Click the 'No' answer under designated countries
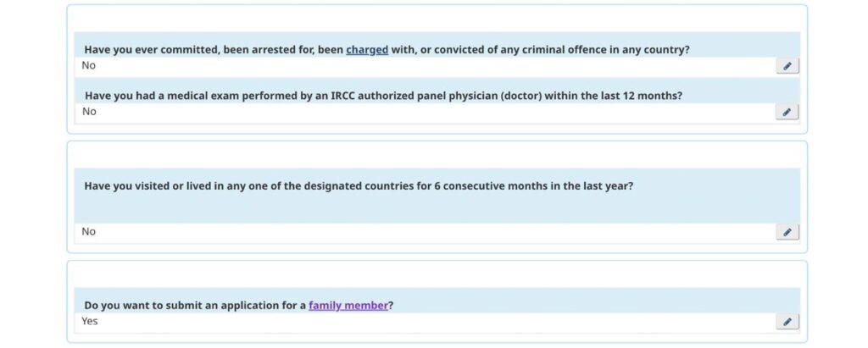The height and width of the screenshot is (348, 868). pos(89,231)
